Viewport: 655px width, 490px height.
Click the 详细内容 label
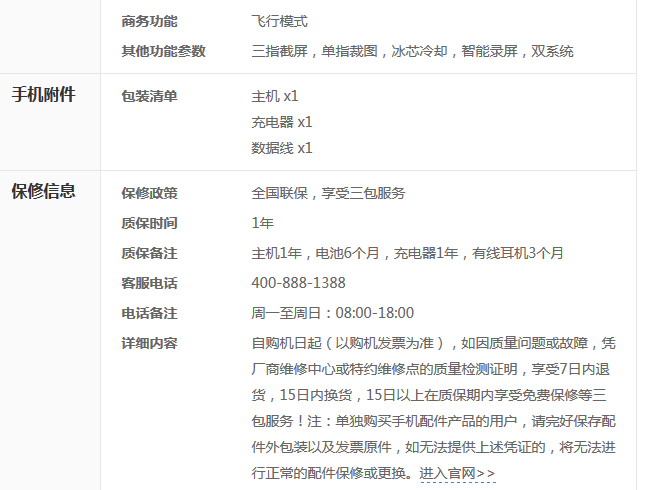click(x=150, y=343)
